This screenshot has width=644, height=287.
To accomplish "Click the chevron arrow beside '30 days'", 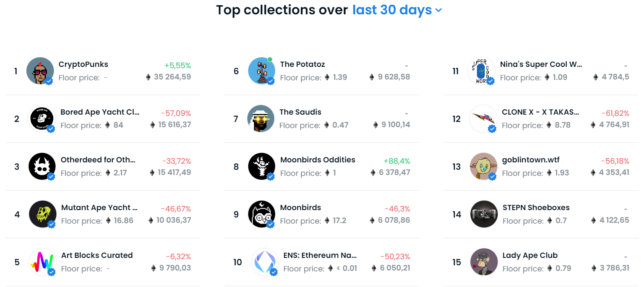I will click(x=438, y=10).
